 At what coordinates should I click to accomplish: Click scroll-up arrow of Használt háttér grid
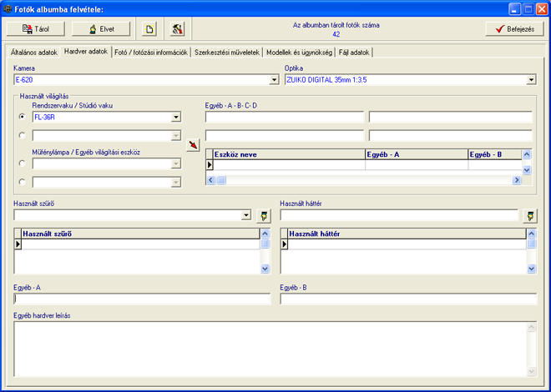click(x=532, y=234)
